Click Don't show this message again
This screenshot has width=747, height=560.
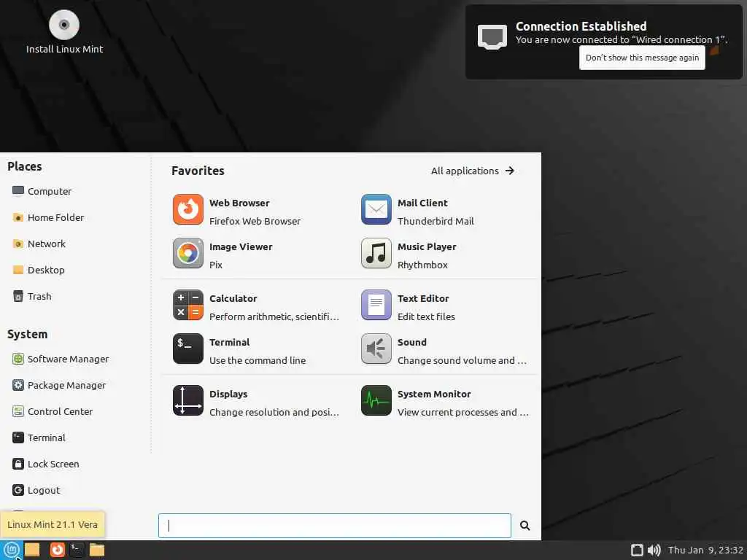(642, 58)
